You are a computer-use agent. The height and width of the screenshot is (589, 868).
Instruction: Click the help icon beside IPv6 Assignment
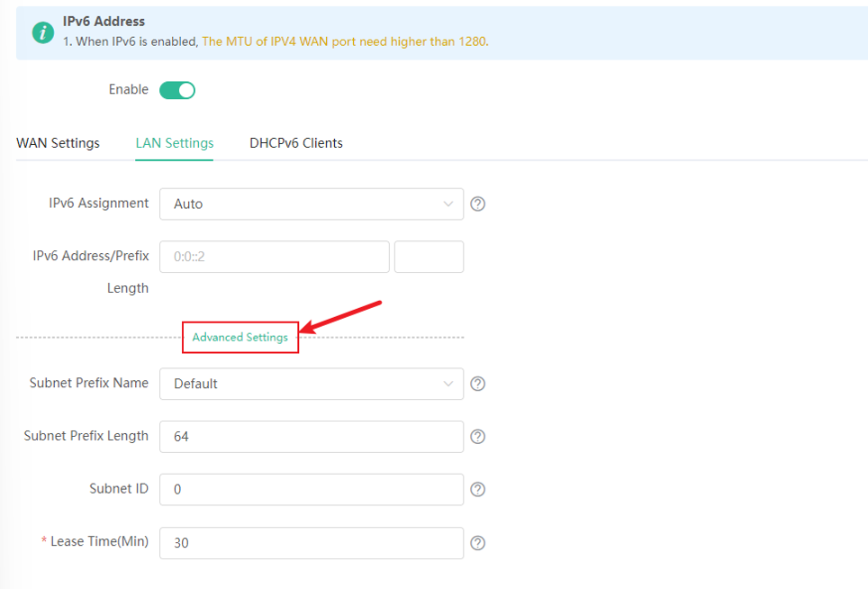tap(478, 204)
